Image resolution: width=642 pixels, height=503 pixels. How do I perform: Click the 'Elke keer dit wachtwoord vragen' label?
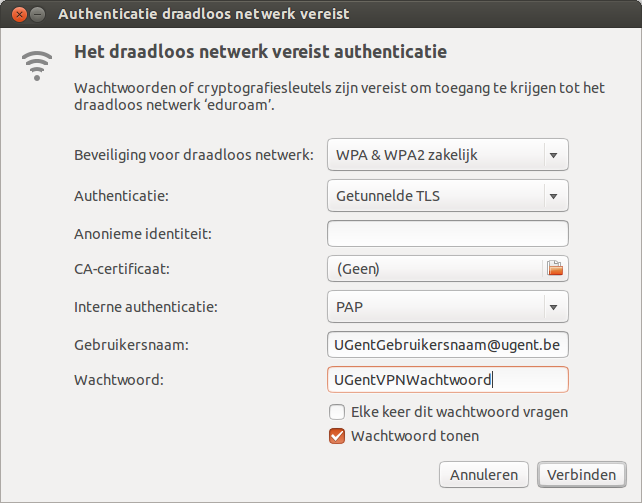(x=459, y=412)
